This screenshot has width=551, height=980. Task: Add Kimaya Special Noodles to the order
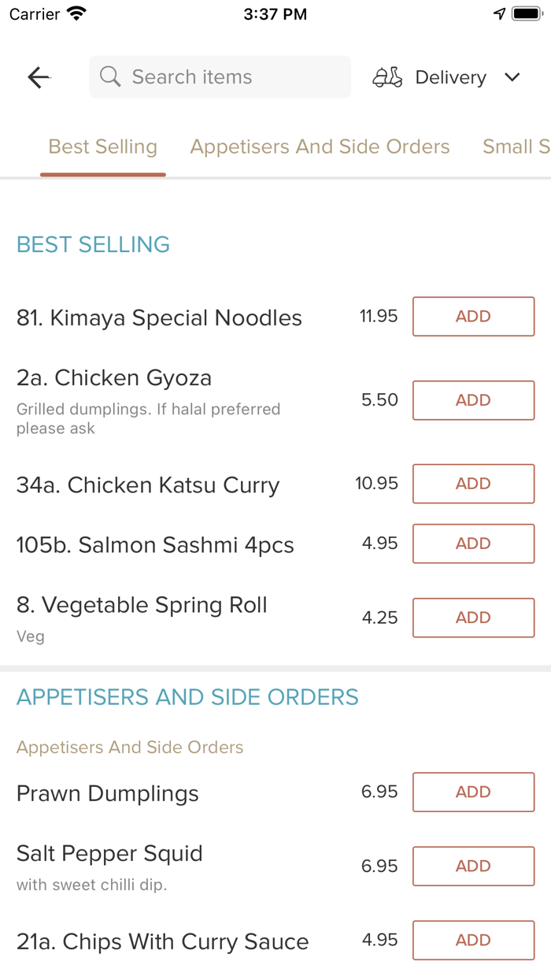click(x=472, y=316)
